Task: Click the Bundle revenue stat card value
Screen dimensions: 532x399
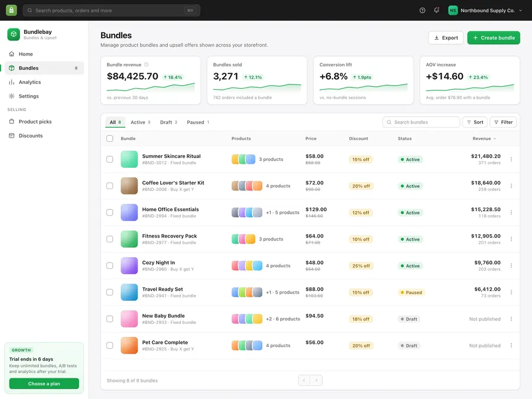Action: [x=132, y=76]
